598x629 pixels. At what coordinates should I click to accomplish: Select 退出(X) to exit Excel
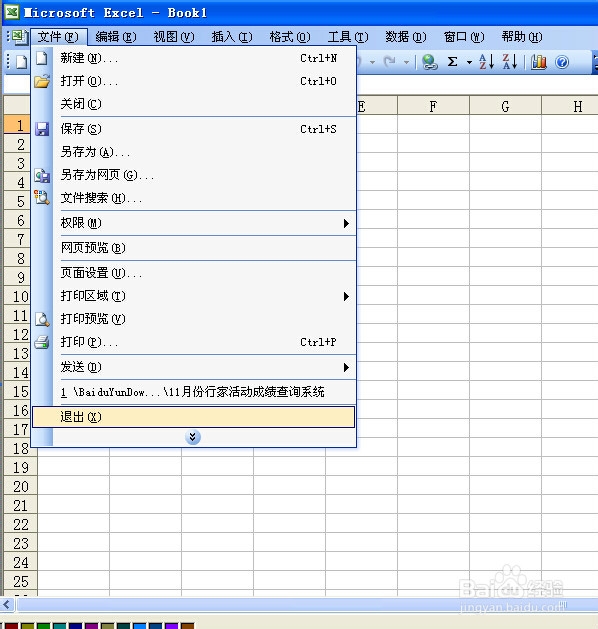[193, 417]
